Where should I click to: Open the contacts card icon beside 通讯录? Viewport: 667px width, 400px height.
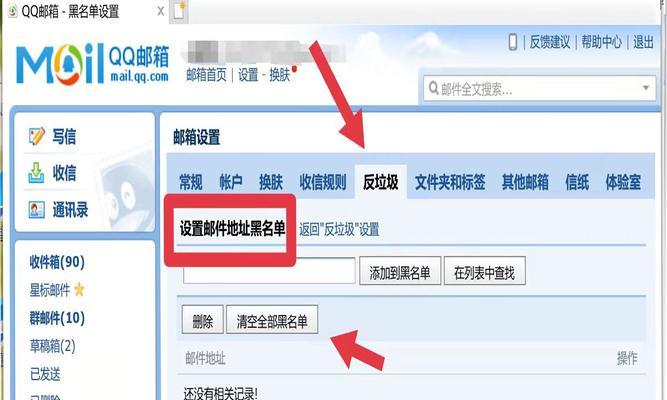(36, 210)
